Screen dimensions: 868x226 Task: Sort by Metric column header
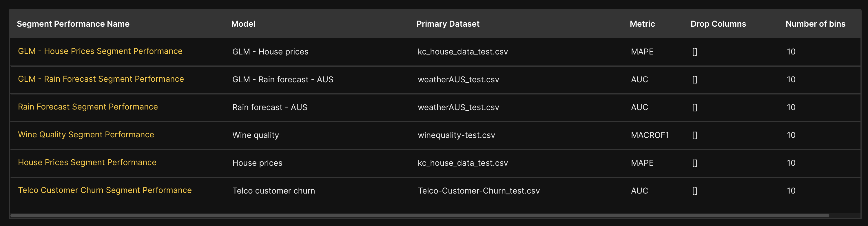point(642,24)
